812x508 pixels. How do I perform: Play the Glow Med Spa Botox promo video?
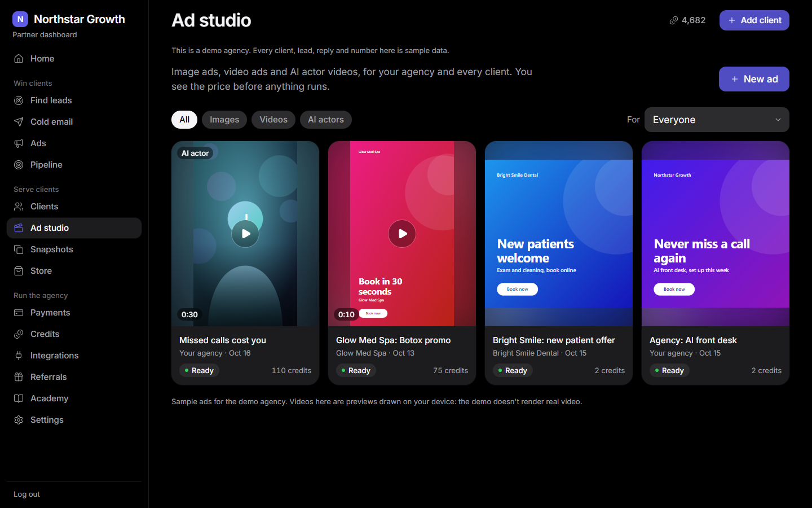[x=402, y=234]
